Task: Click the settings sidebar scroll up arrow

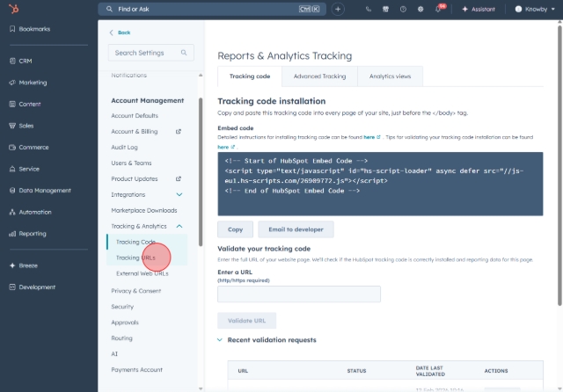Action: click(201, 75)
